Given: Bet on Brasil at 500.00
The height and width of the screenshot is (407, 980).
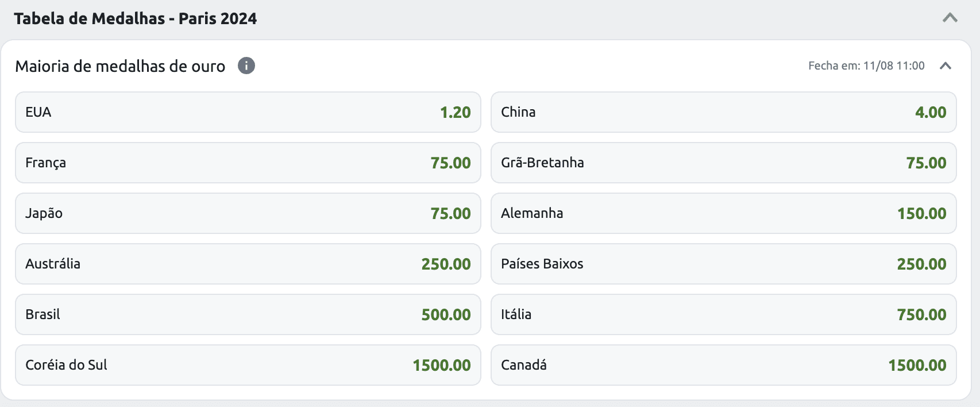Looking at the screenshot, I should (x=248, y=314).
